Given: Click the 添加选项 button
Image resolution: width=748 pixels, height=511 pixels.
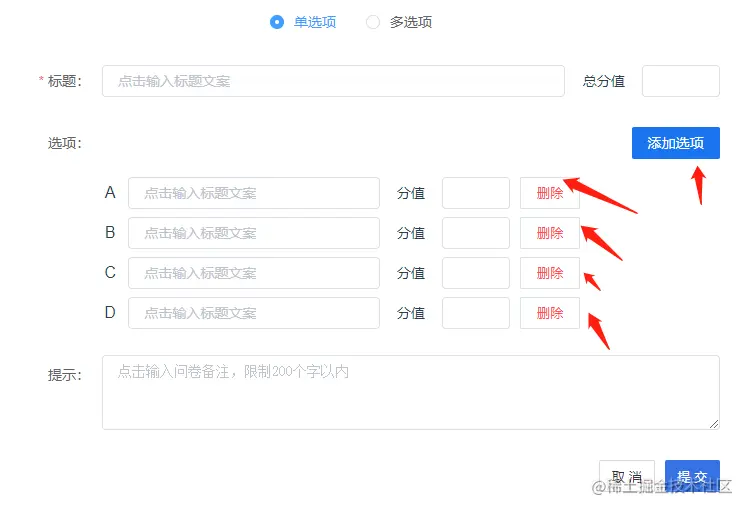Looking at the screenshot, I should coord(675,143).
